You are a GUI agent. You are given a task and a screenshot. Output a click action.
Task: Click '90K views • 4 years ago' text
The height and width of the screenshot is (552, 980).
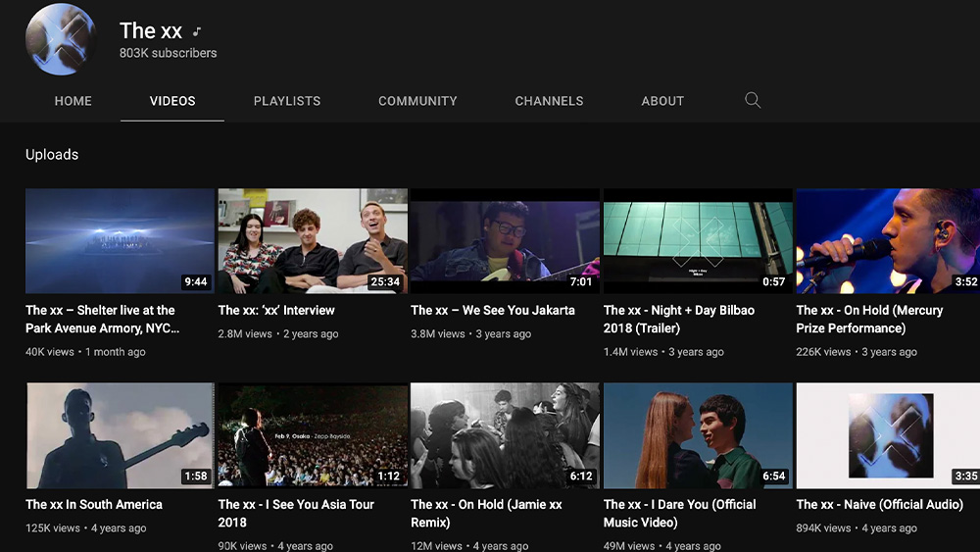275,546
